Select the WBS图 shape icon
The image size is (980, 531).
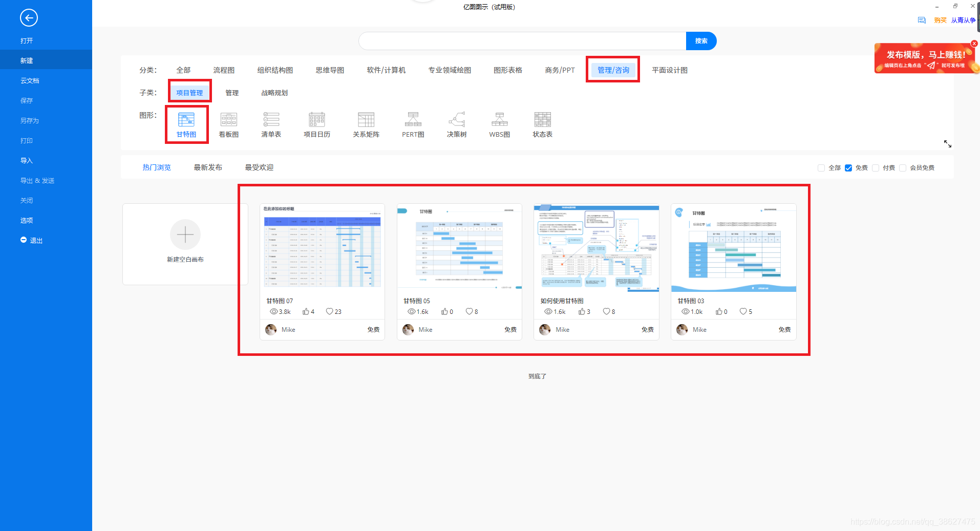click(500, 119)
